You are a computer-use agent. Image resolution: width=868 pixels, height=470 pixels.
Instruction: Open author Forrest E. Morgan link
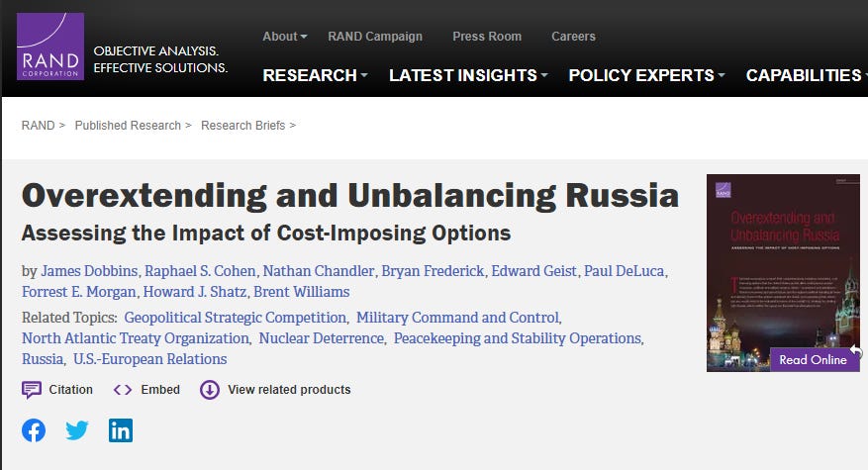(79, 292)
